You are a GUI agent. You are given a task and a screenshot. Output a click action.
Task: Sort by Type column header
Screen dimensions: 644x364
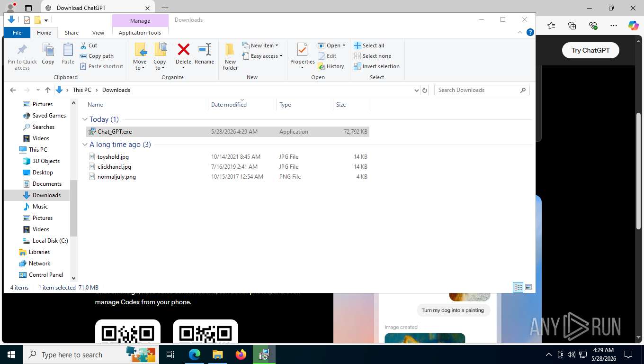(x=304, y=105)
